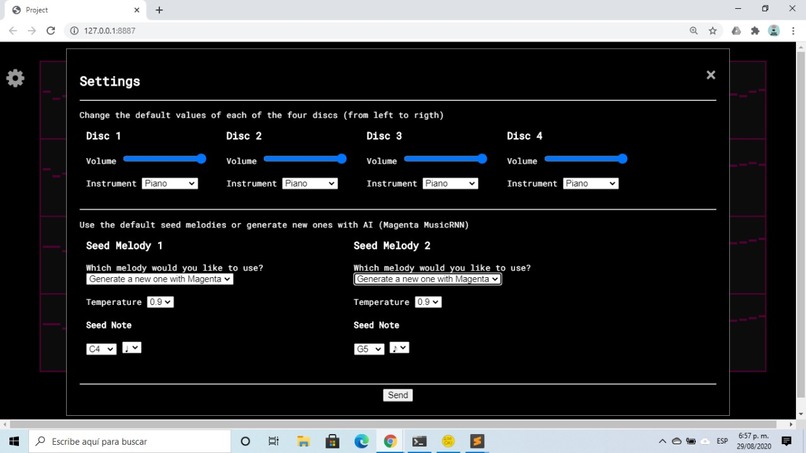
Task: Click the Settings title text
Action: coord(109,82)
